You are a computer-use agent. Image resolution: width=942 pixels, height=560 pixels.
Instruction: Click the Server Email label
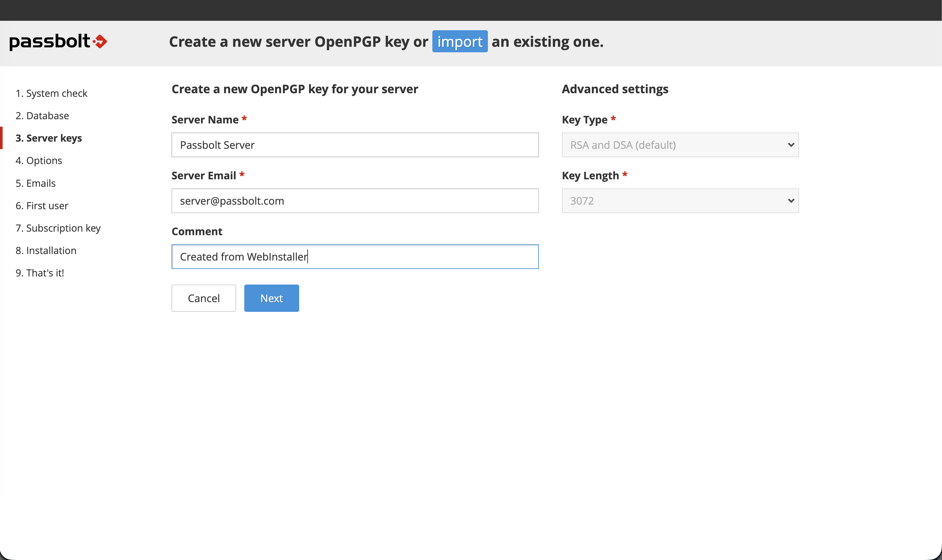[x=204, y=175]
